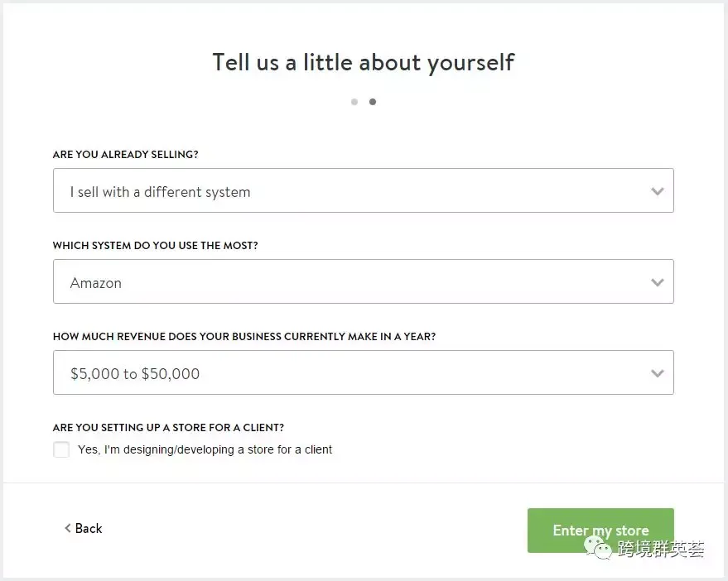Click the left arrow next to Back
This screenshot has width=728, height=581.
(68, 528)
